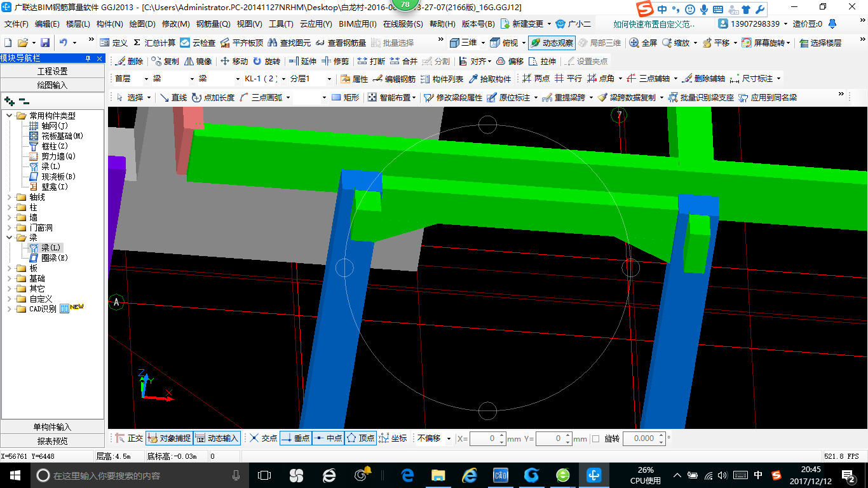Open the KL-1 component name dropdown
This screenshot has height=488, width=868.
(x=283, y=79)
